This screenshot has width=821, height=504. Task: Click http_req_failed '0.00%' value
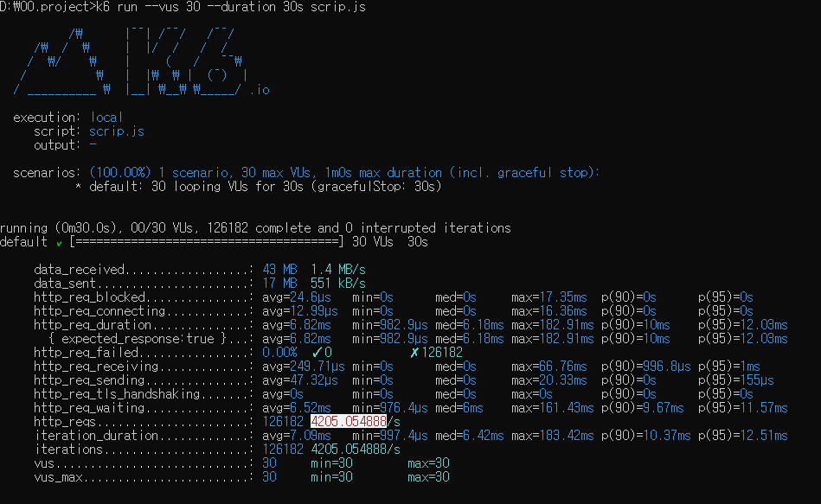279,353
